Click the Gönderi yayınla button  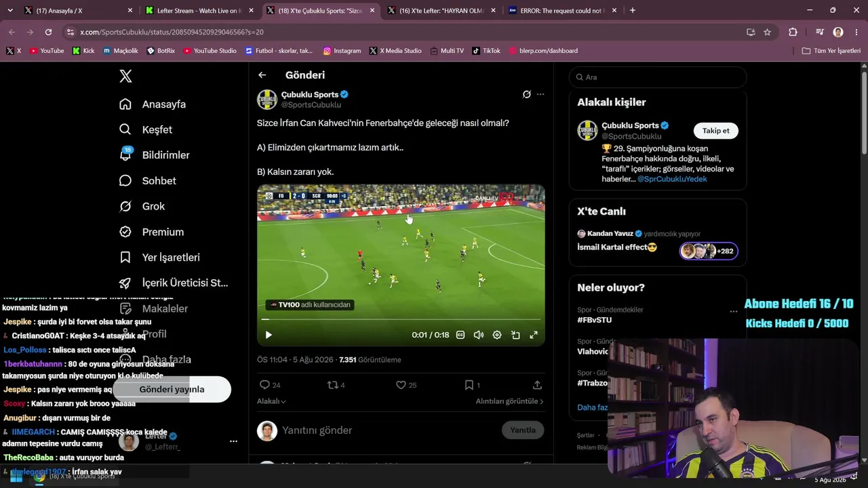click(x=172, y=390)
